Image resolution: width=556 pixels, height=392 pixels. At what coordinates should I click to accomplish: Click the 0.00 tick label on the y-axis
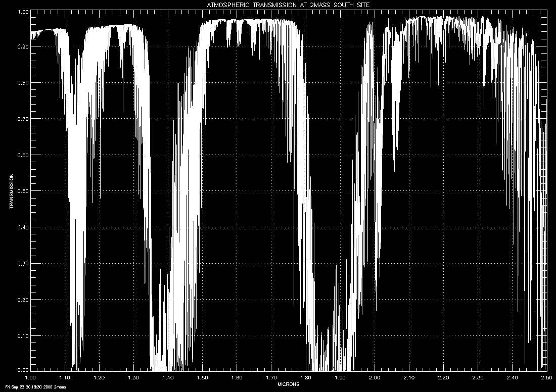coord(22,369)
